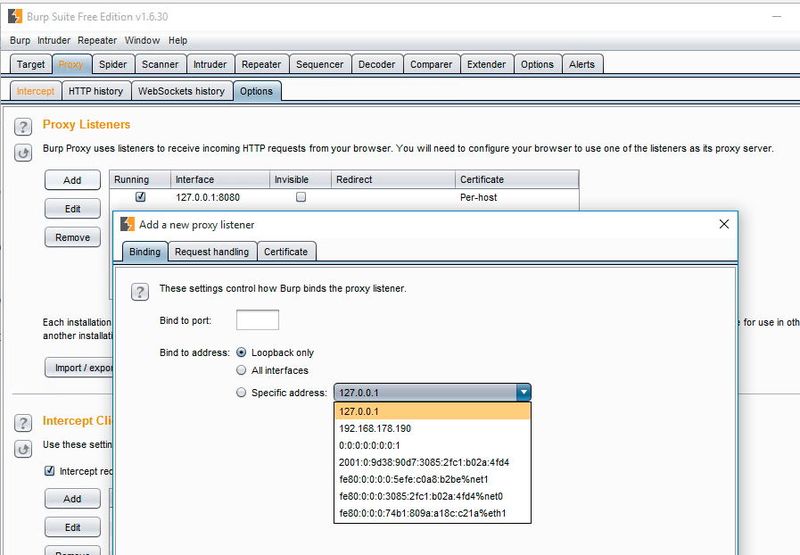Open the top-level Options tab
800x555 pixels.
coord(537,64)
